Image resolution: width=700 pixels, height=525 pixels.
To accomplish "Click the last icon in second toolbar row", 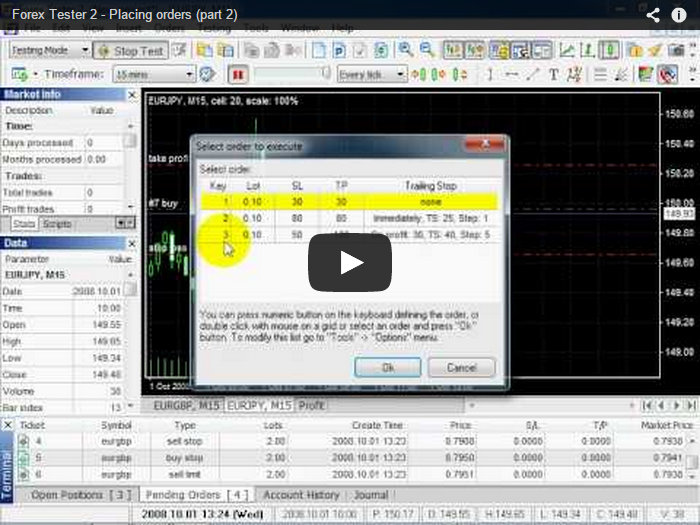I will [x=667, y=74].
